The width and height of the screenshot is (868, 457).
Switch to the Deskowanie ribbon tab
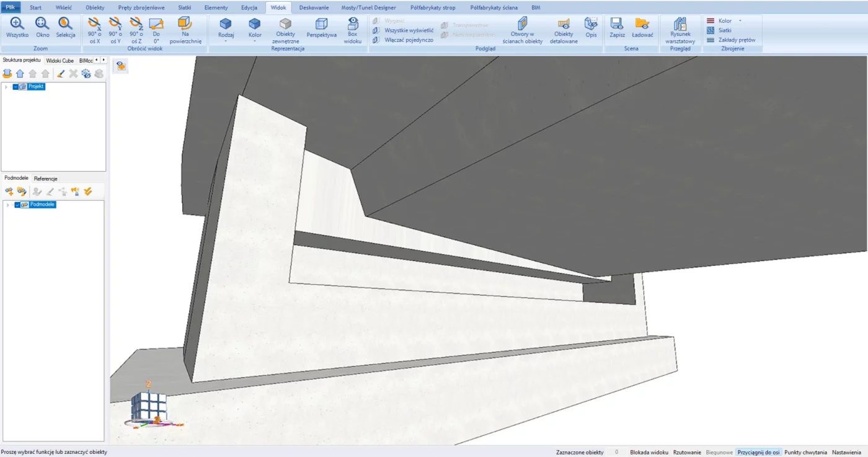[314, 7]
